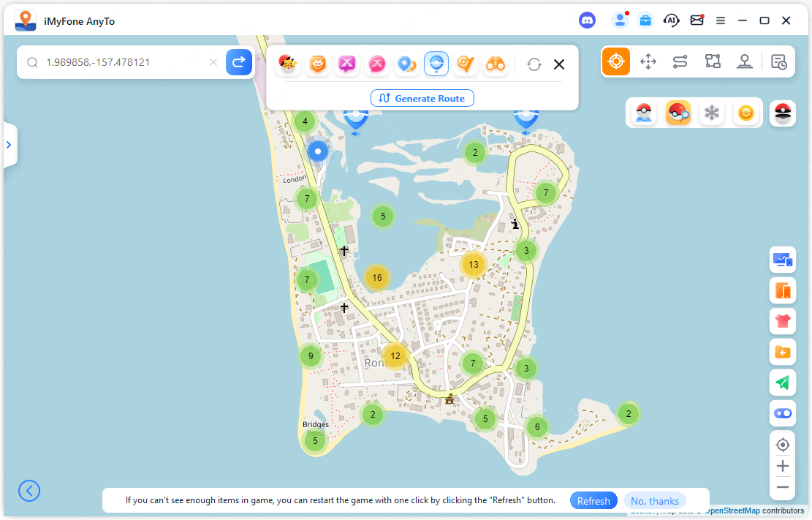This screenshot has height=520, width=812.
Task: Click the yellow cluster marker 12
Action: 395,356
